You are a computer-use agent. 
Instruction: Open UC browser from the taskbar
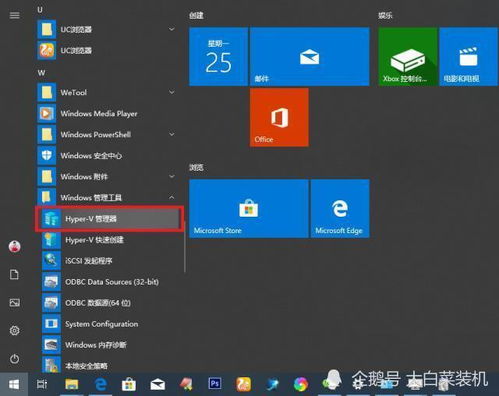[244, 384]
